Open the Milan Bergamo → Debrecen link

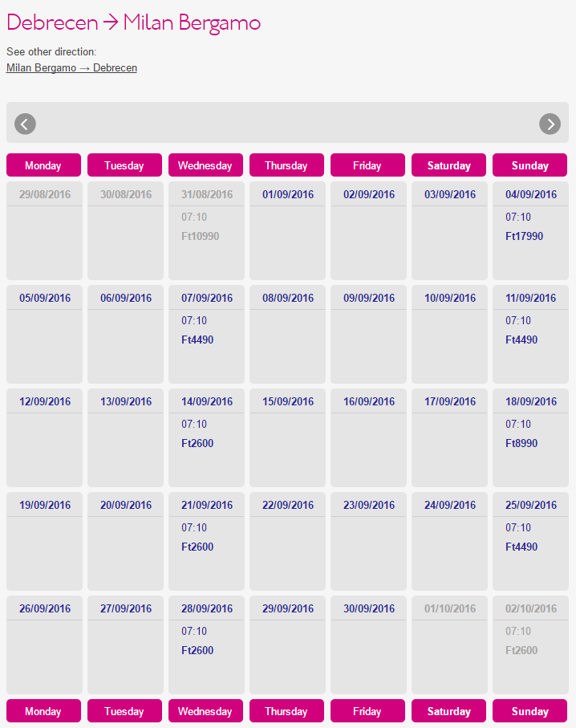(71, 67)
